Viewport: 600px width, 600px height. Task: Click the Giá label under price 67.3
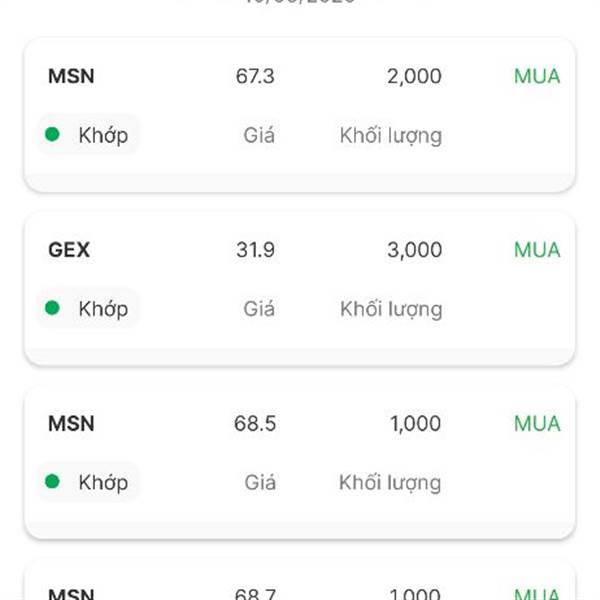(x=259, y=135)
